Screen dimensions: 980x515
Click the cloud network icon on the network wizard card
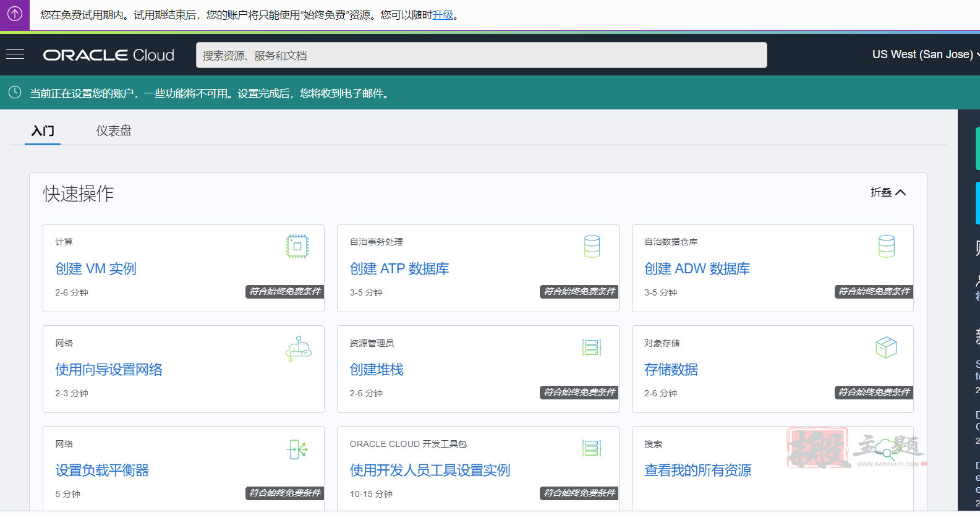[299, 348]
